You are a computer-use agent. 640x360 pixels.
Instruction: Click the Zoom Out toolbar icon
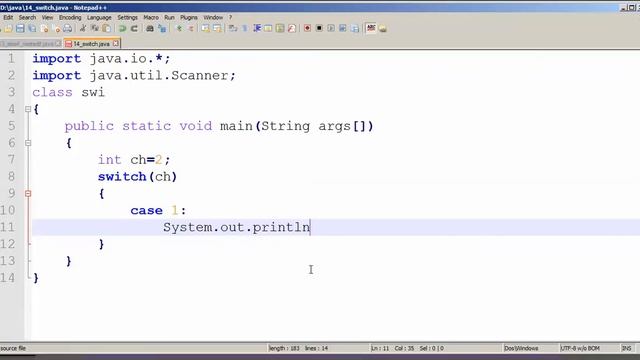click(x=191, y=28)
